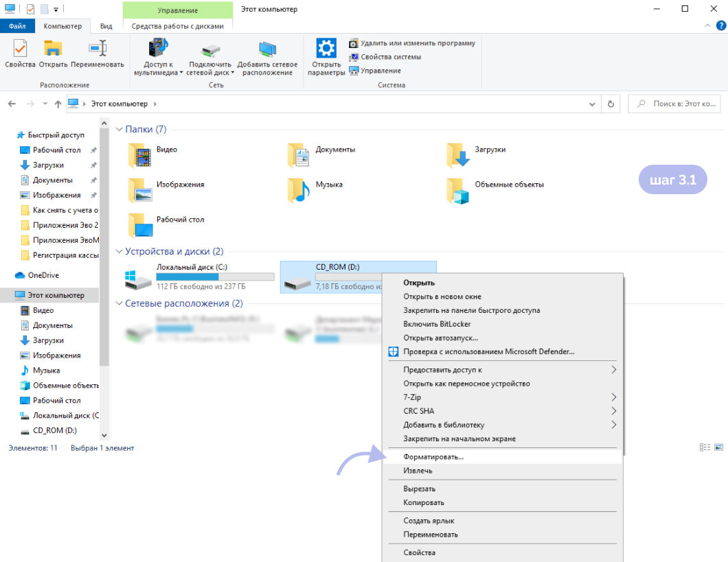Open recent locations dropdown arrow
The width and height of the screenshot is (728, 562).
45,104
